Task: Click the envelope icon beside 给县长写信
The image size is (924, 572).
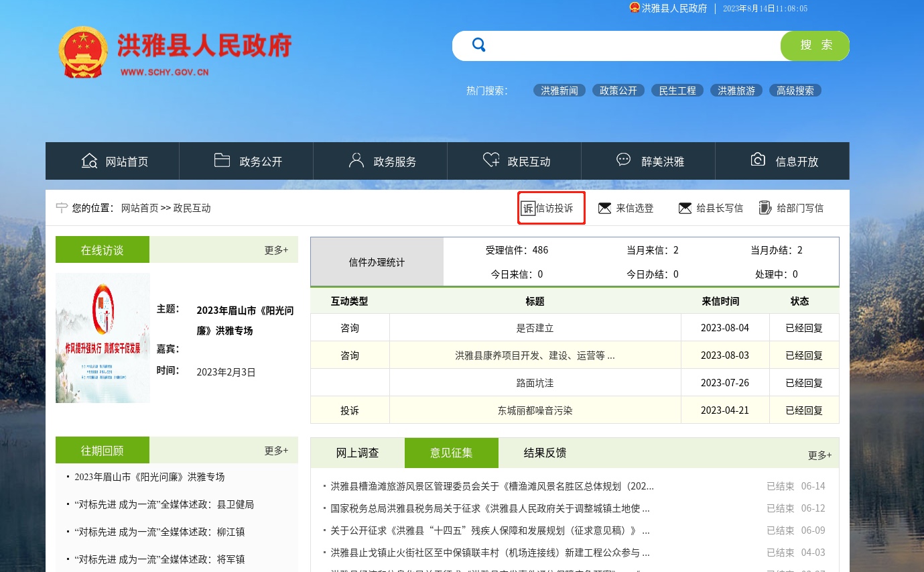Action: 685,209
